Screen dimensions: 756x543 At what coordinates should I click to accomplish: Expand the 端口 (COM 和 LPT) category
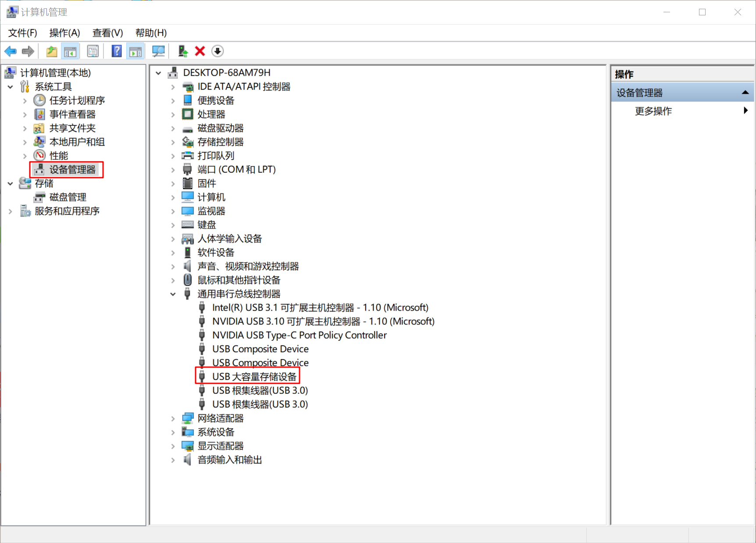point(173,170)
